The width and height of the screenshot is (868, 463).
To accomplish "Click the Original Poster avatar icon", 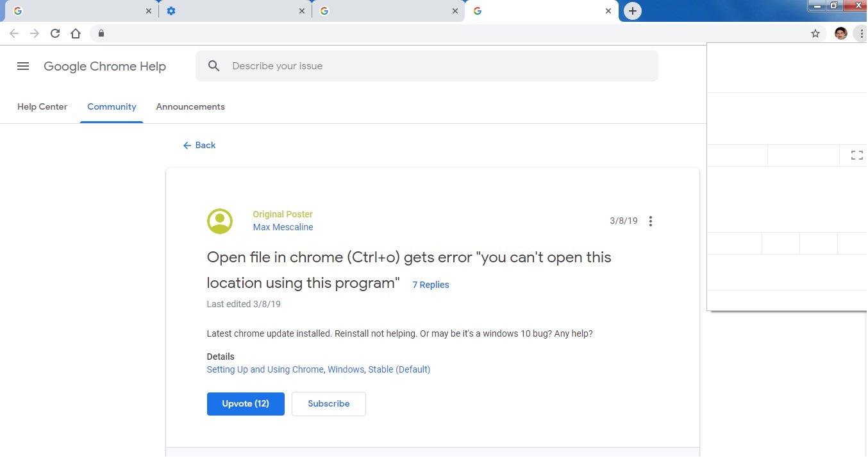I will 220,221.
